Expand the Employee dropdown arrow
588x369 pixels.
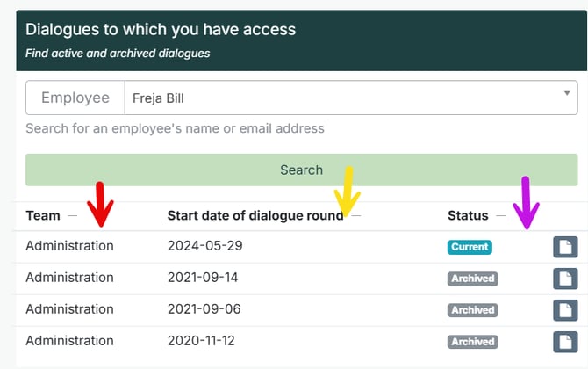click(x=567, y=93)
